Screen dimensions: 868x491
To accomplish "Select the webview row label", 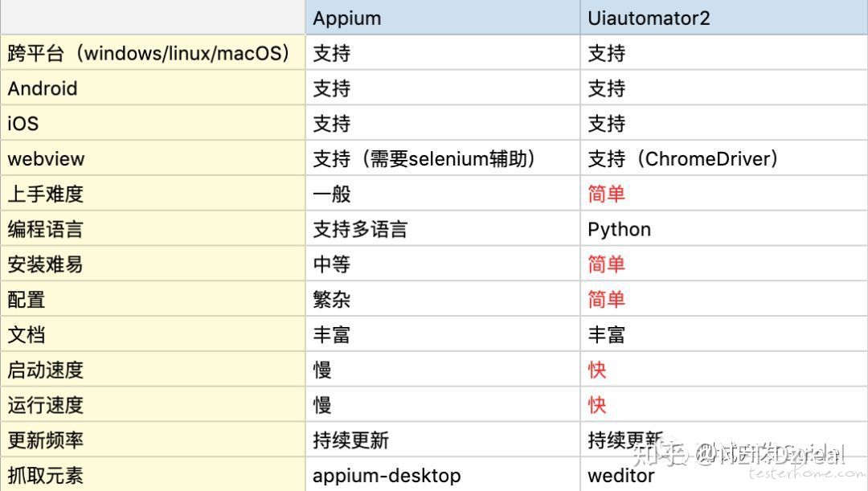I will click(46, 159).
